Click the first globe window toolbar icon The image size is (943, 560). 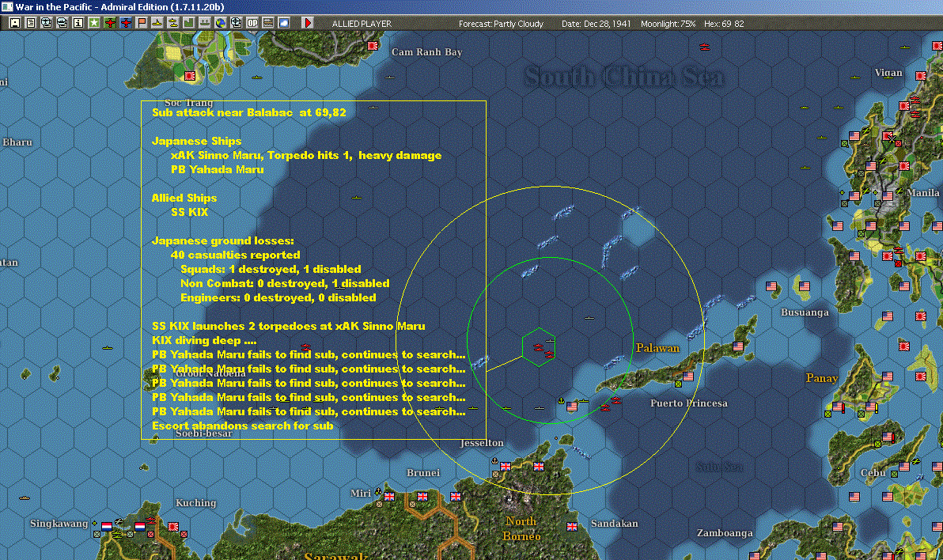coord(47,23)
